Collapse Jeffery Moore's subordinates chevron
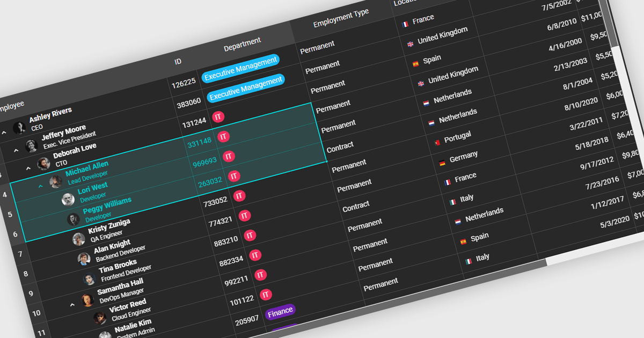Viewport: 644px width, 338px height. coord(16,151)
